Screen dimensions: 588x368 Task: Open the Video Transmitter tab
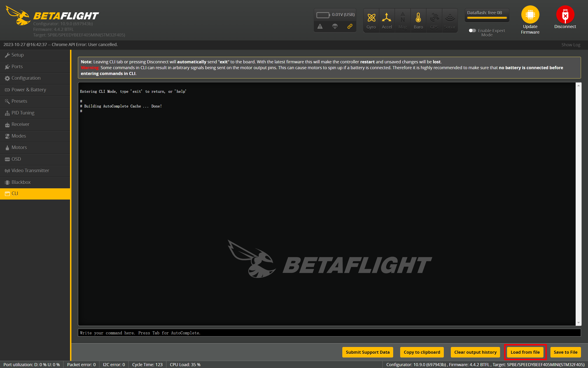pos(35,171)
